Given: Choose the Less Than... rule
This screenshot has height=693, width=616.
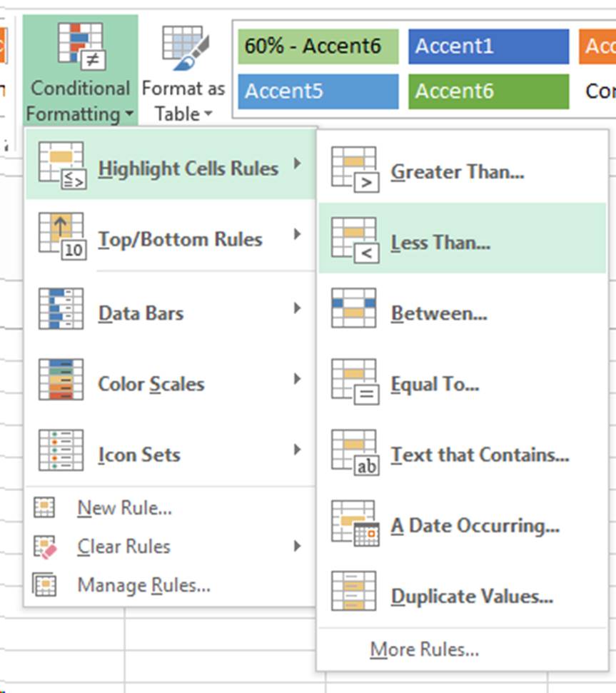Looking at the screenshot, I should click(x=463, y=238).
